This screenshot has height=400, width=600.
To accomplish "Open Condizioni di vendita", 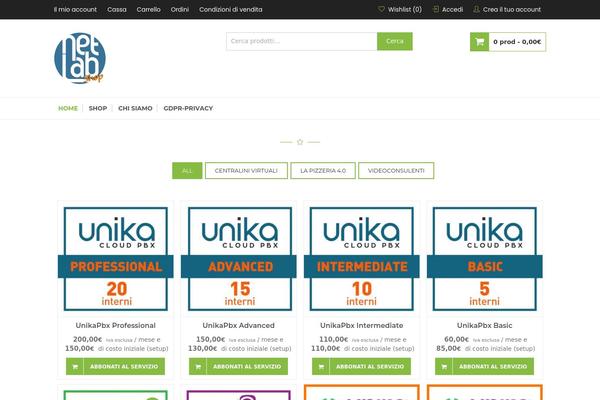I will [231, 9].
